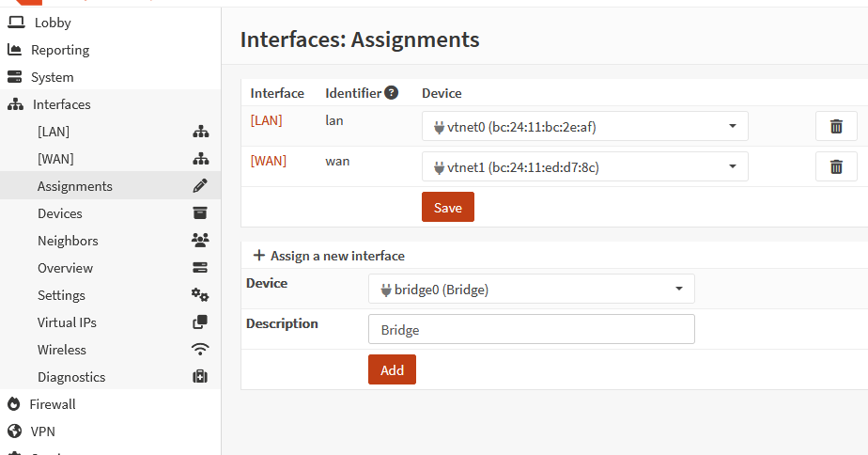This screenshot has height=455, width=868.
Task: Click the Description text field
Action: [531, 330]
